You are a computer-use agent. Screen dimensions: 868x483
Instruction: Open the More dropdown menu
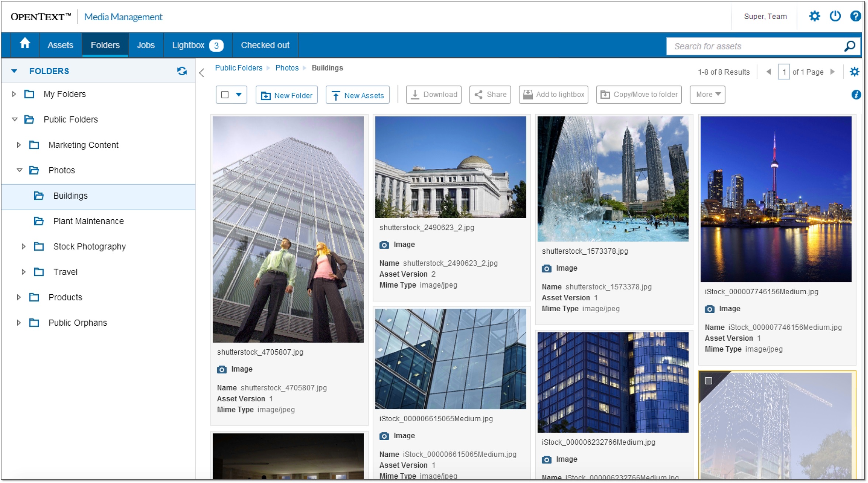(707, 95)
